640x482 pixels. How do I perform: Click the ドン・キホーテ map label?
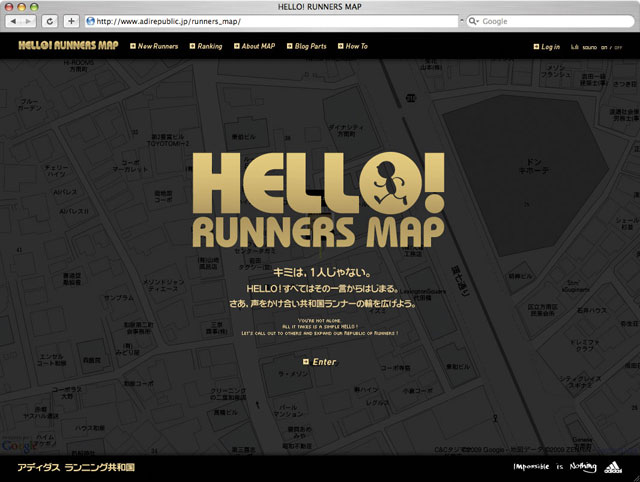tap(533, 167)
